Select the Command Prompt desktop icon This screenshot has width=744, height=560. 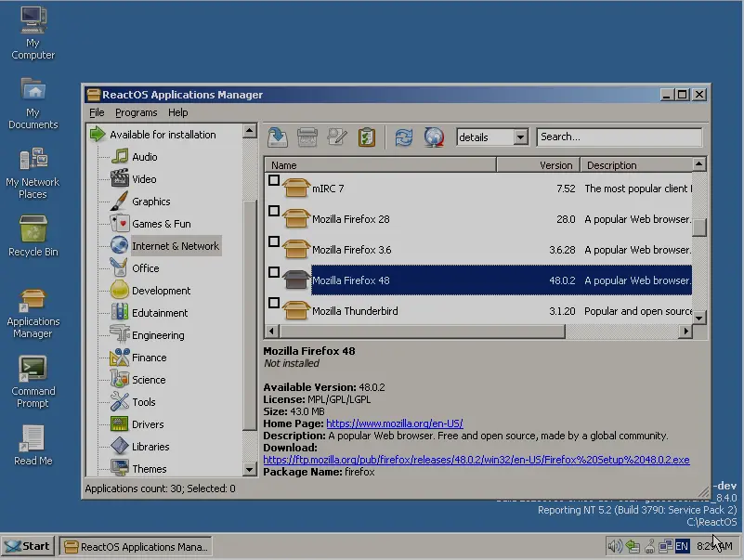[33, 370]
